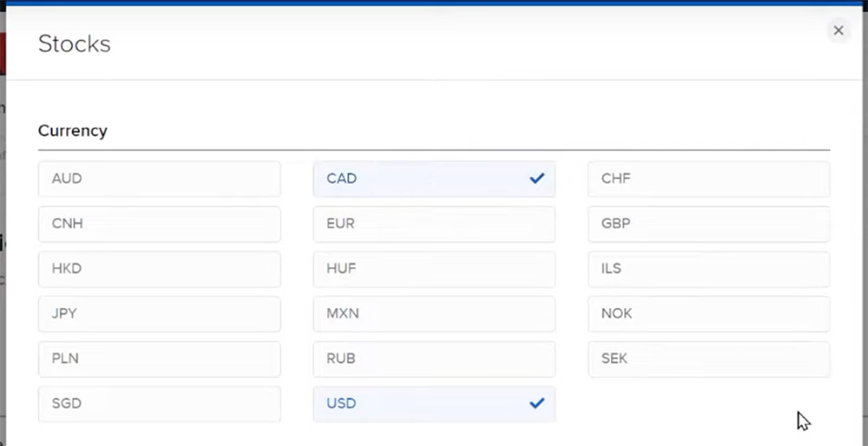This screenshot has width=868, height=446.
Task: Deselect the USD currency tile
Action: (x=434, y=403)
